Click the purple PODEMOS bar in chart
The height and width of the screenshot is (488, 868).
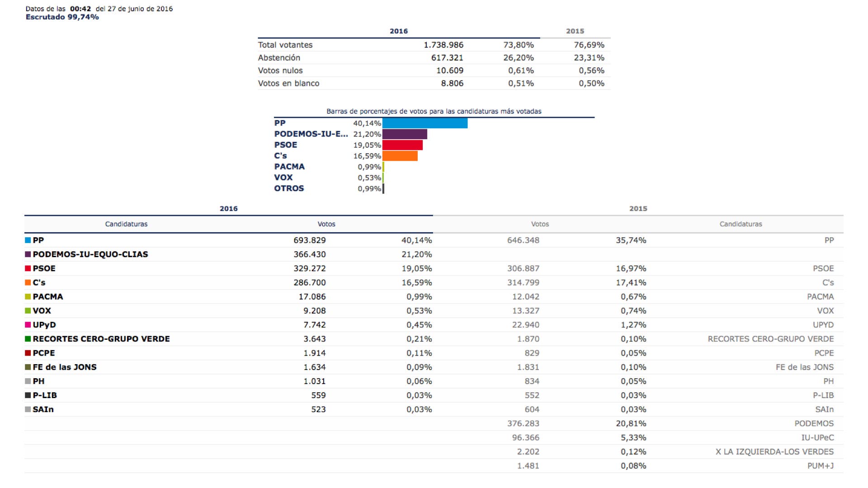(405, 134)
